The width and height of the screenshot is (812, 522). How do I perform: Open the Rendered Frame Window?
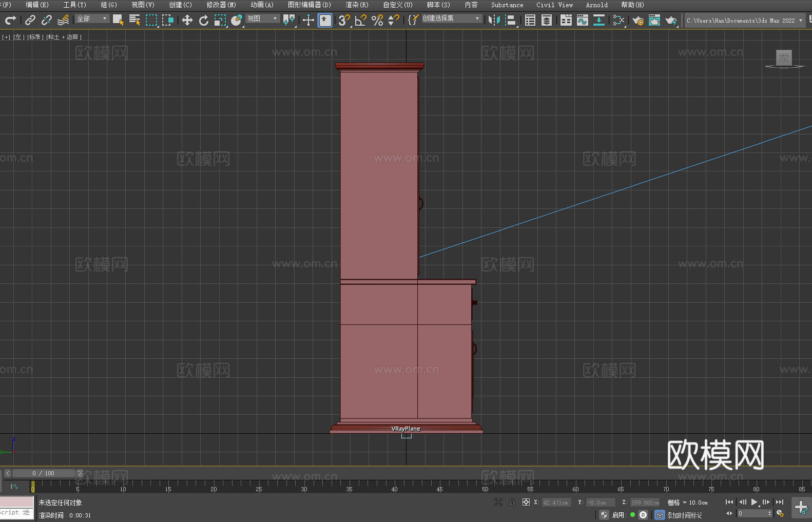click(654, 20)
